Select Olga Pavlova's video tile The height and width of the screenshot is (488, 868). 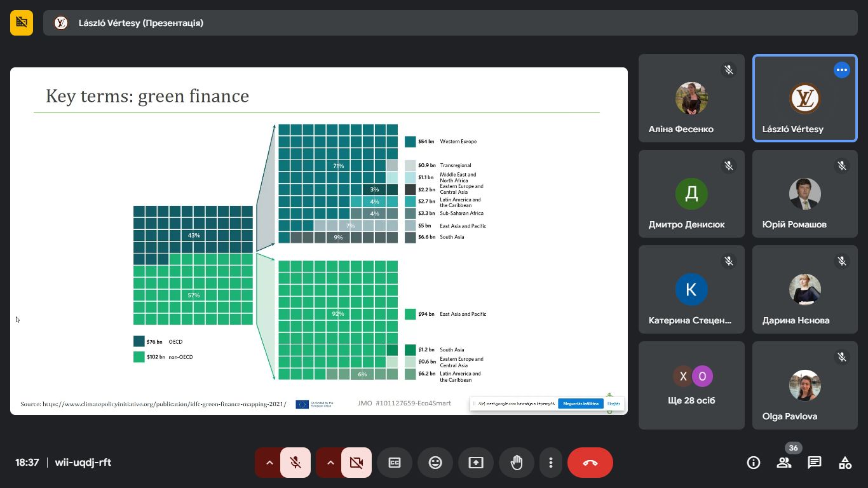[x=804, y=385]
